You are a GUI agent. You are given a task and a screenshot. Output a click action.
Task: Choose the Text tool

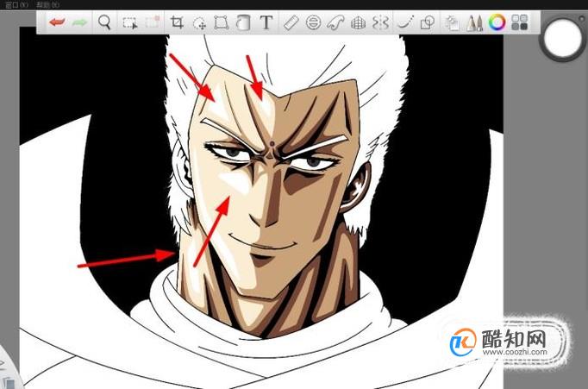(266, 22)
